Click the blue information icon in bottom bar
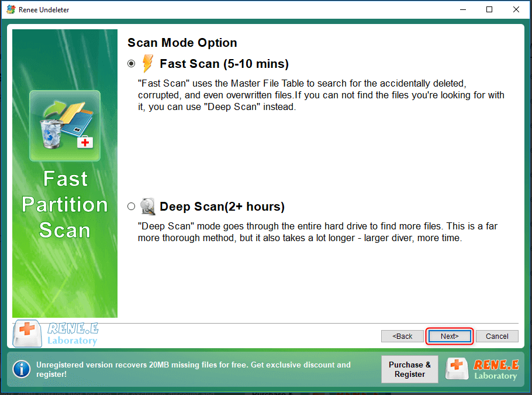532x395 pixels. pyautogui.click(x=22, y=369)
